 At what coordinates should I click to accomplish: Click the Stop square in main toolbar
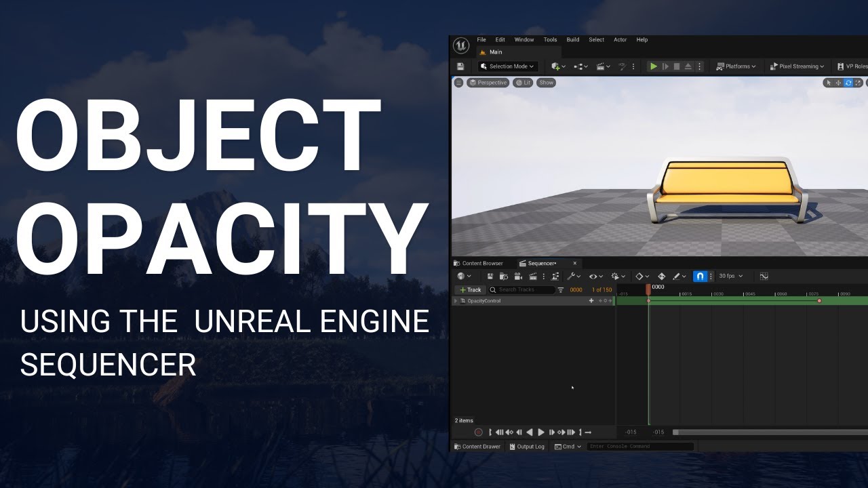pos(677,66)
